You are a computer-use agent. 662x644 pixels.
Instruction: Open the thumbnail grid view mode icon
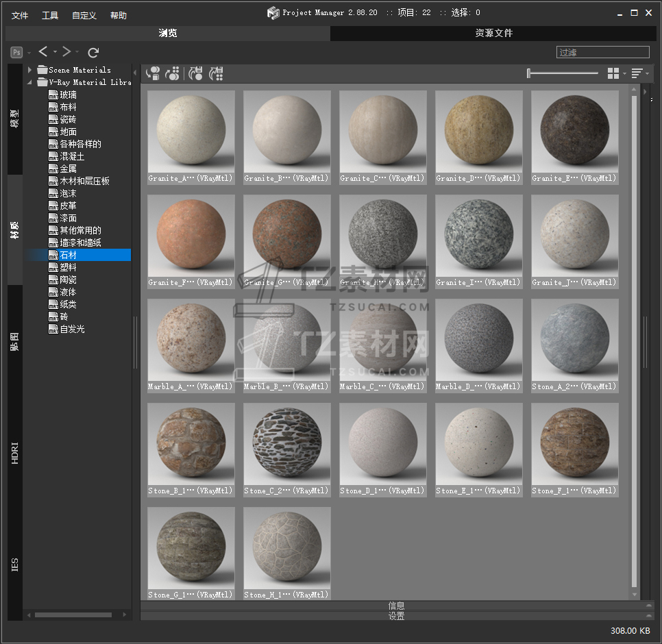point(613,73)
